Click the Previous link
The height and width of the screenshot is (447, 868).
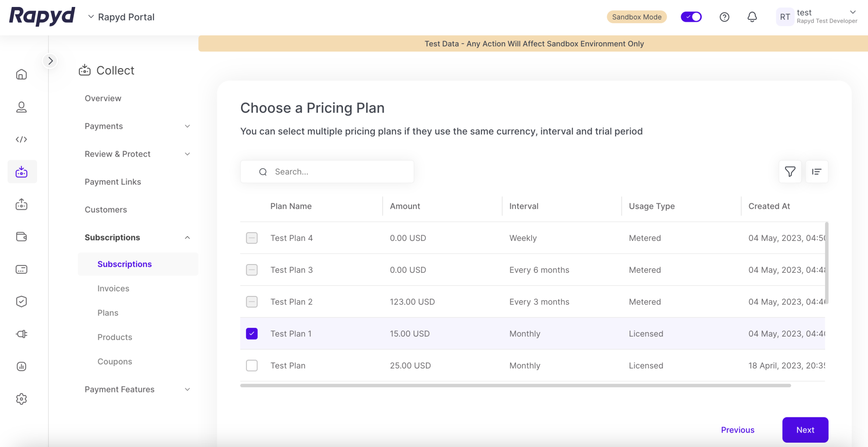(x=737, y=430)
